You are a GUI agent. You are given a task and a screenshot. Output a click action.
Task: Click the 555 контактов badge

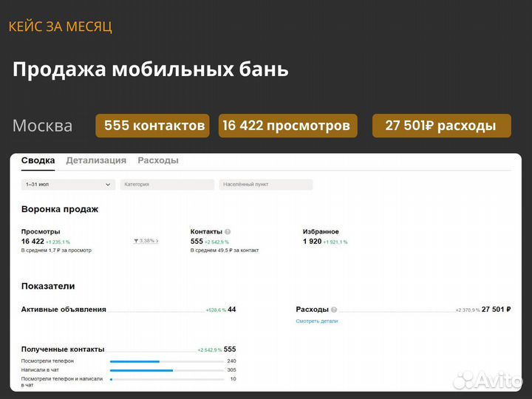(153, 126)
